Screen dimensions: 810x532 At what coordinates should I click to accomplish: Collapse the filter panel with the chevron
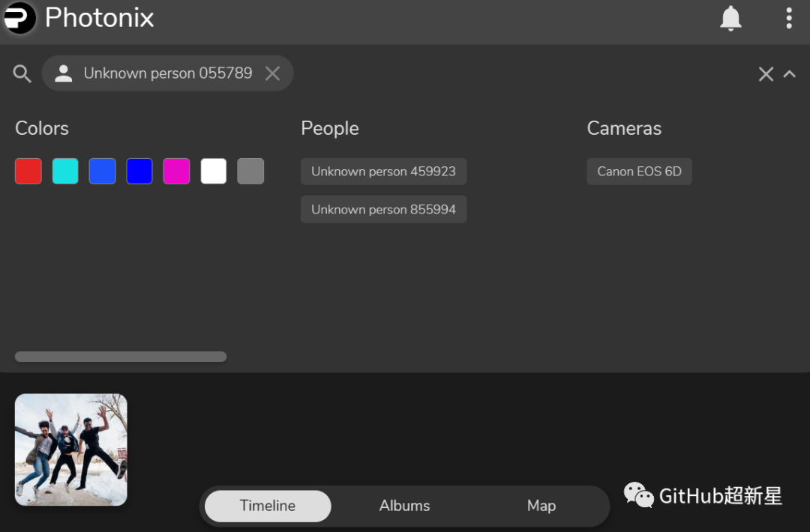pos(789,73)
